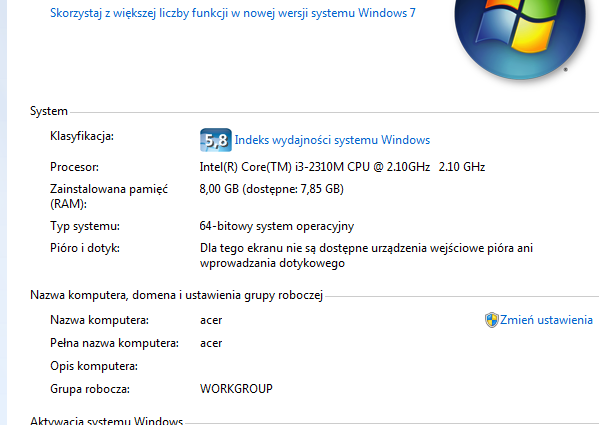Viewport: 603px width, 425px height.
Task: Click the Nazwa komputera, domena section heading
Action: (177, 295)
